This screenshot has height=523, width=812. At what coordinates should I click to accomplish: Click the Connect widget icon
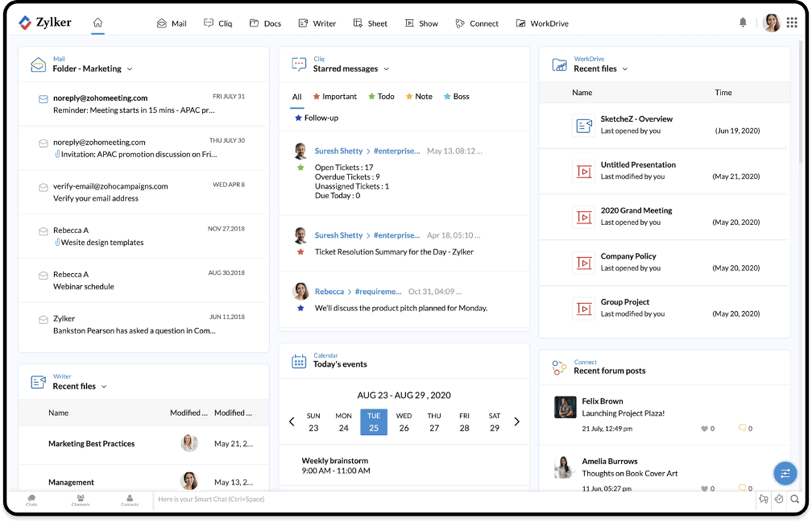click(x=560, y=367)
